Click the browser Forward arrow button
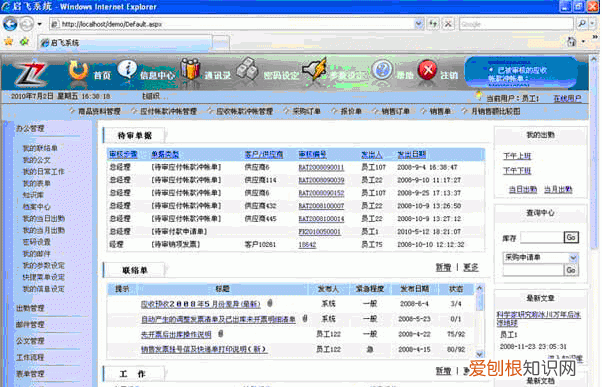The width and height of the screenshot is (602, 387). [26, 24]
